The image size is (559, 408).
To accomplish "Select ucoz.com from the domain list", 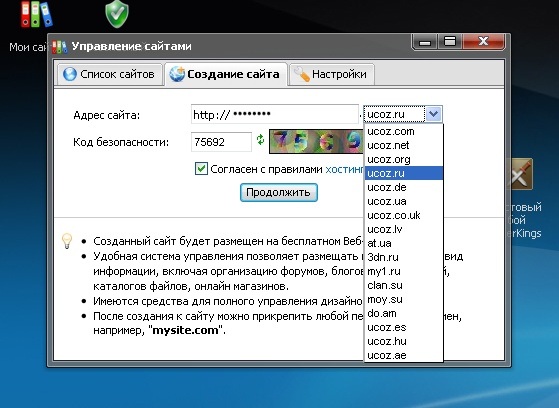I will (404, 131).
